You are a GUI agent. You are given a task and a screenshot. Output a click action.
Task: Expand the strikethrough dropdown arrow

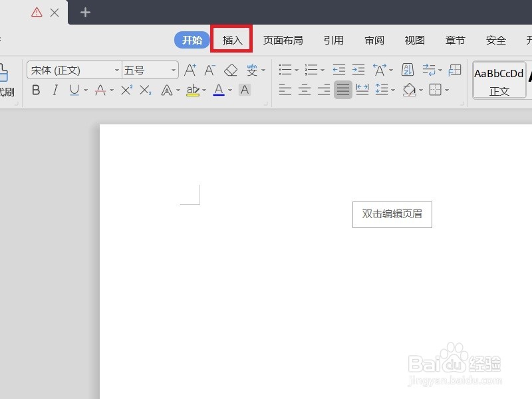click(x=112, y=90)
